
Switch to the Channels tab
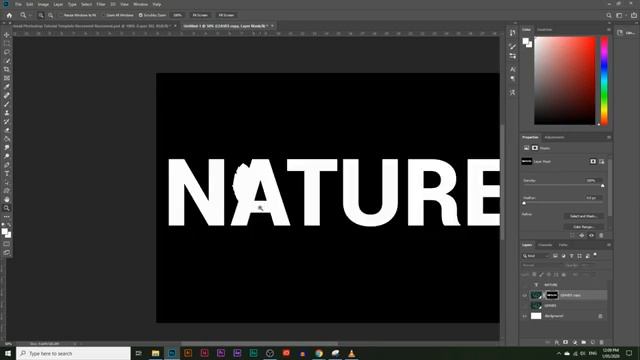coord(545,245)
